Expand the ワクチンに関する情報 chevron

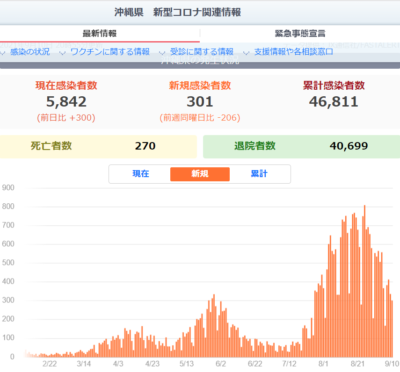click(x=62, y=53)
